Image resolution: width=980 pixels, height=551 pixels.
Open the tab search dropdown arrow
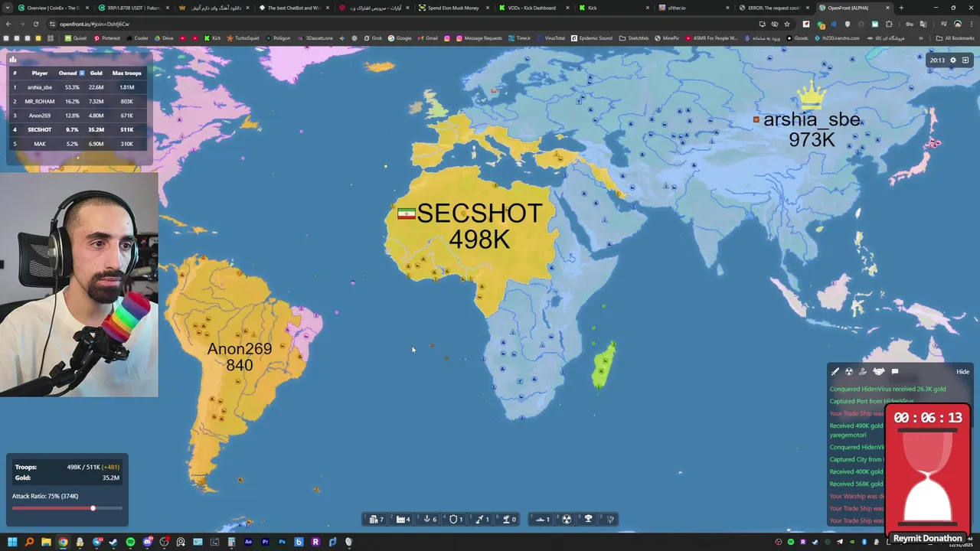(6, 8)
